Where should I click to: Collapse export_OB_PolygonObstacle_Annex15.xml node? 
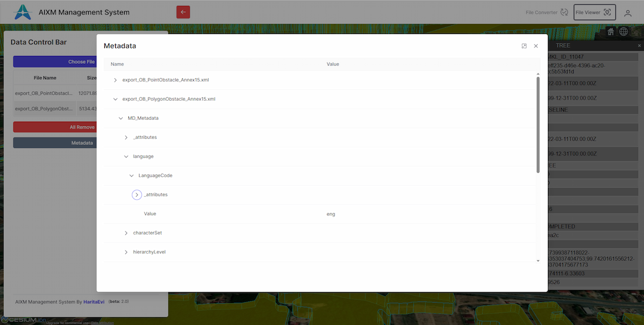point(115,99)
